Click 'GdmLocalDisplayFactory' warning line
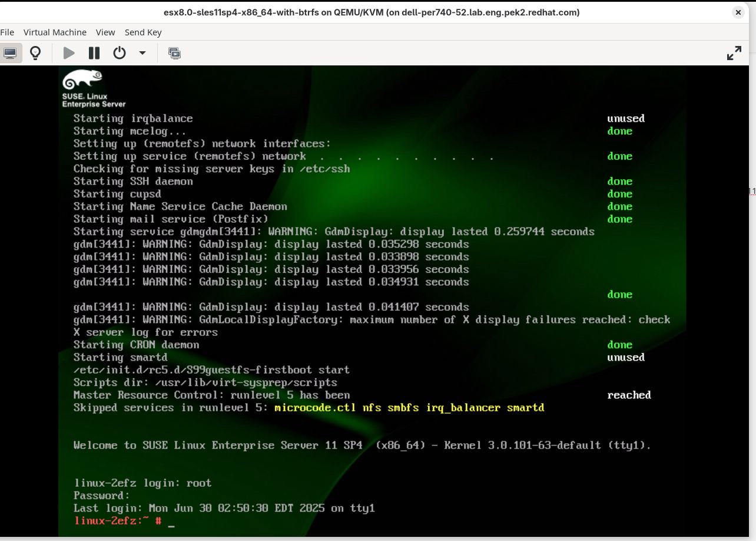The width and height of the screenshot is (756, 541). pyautogui.click(x=372, y=320)
